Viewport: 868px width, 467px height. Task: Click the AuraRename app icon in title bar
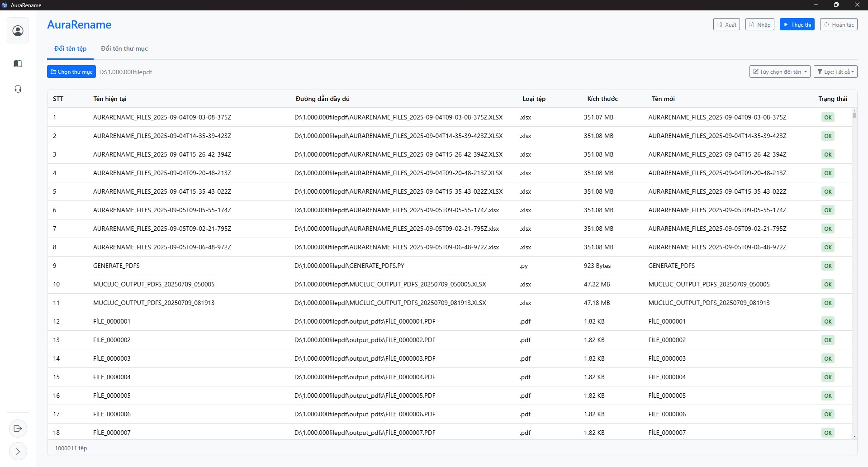click(x=5, y=5)
